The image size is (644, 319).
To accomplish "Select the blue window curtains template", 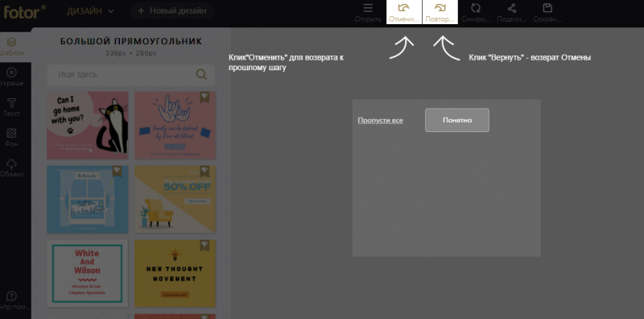I will click(88, 200).
